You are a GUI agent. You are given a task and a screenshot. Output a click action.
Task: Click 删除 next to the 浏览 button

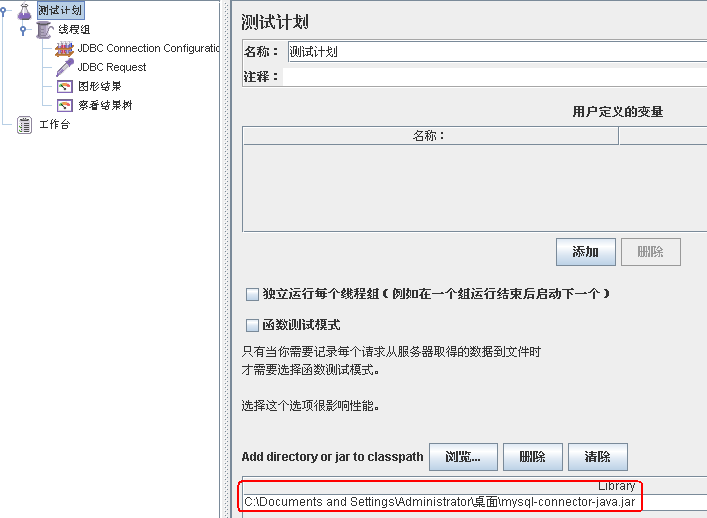(x=533, y=457)
